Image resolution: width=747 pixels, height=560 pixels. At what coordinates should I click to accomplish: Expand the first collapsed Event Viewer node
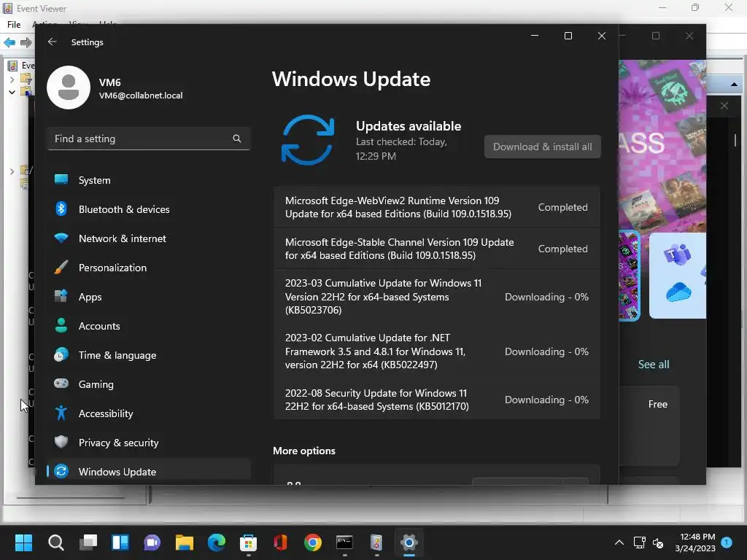[x=12, y=79]
